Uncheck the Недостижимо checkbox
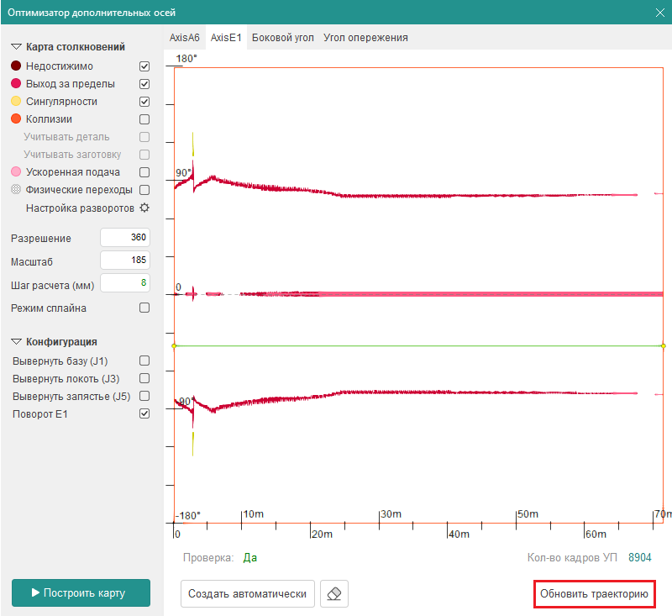 pos(144,66)
